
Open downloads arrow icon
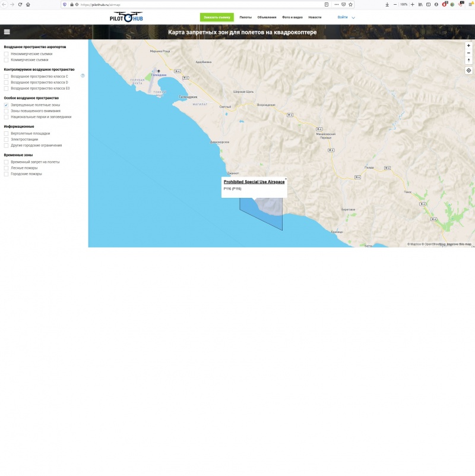tap(387, 5)
